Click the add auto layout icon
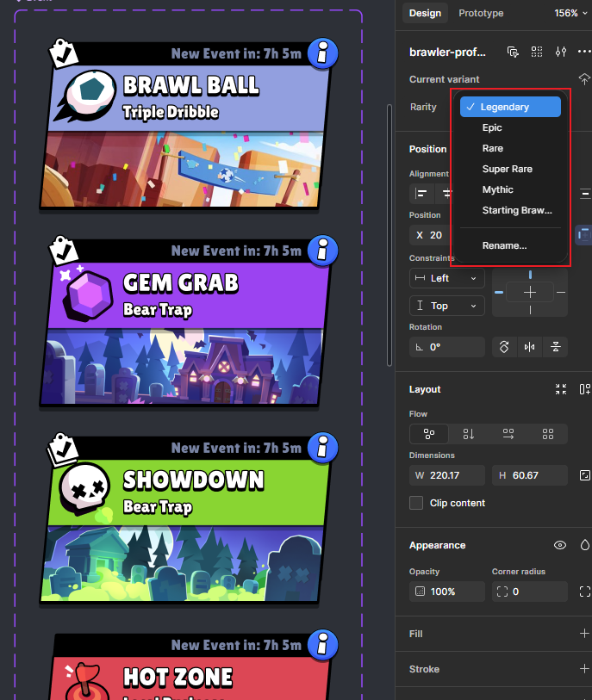Screen dimensions: 592x700 pos(584,389)
